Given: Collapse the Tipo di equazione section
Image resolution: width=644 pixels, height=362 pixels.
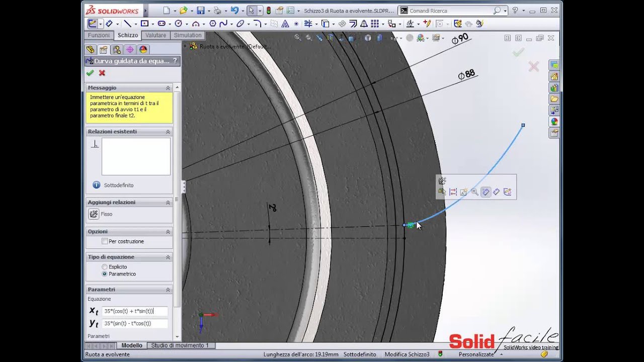Looking at the screenshot, I should [x=168, y=257].
